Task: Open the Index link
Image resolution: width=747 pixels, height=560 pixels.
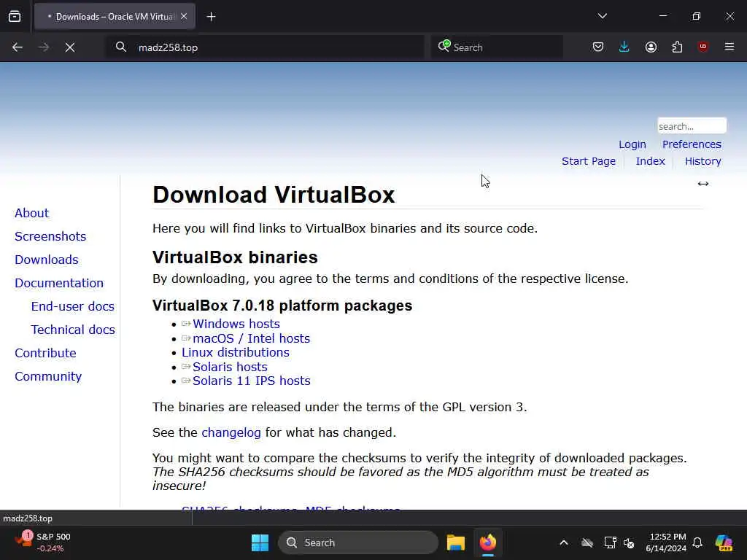Action: [650, 161]
